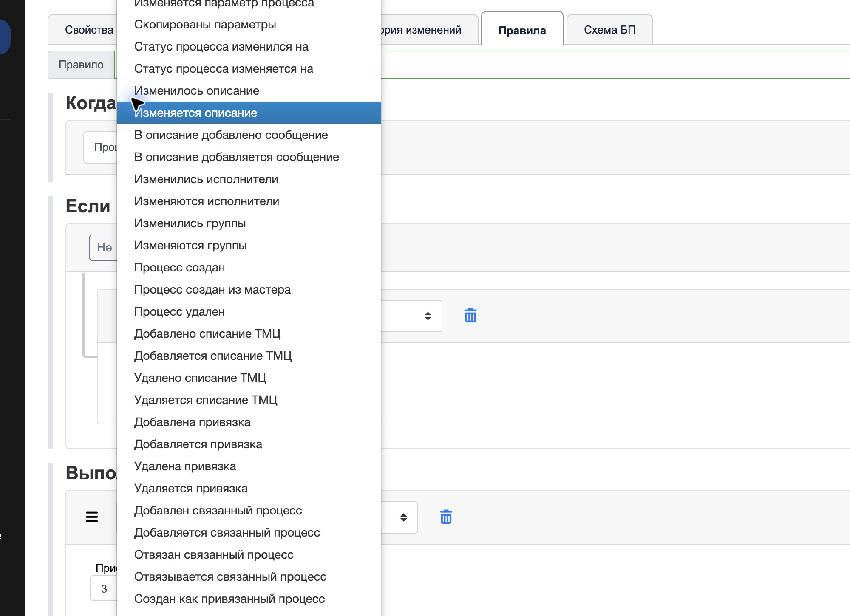Screen dimensions: 850x616
Task: Open the История изменений tab
Action: 430,30
